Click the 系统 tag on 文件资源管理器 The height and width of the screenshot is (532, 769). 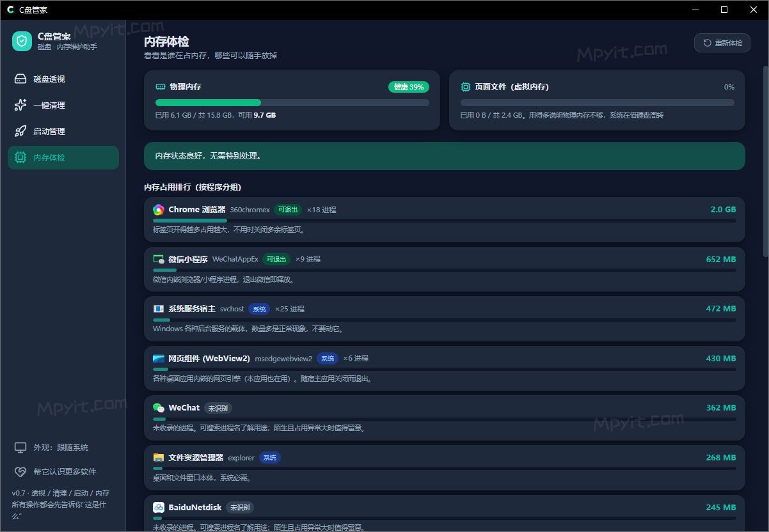pyautogui.click(x=270, y=458)
